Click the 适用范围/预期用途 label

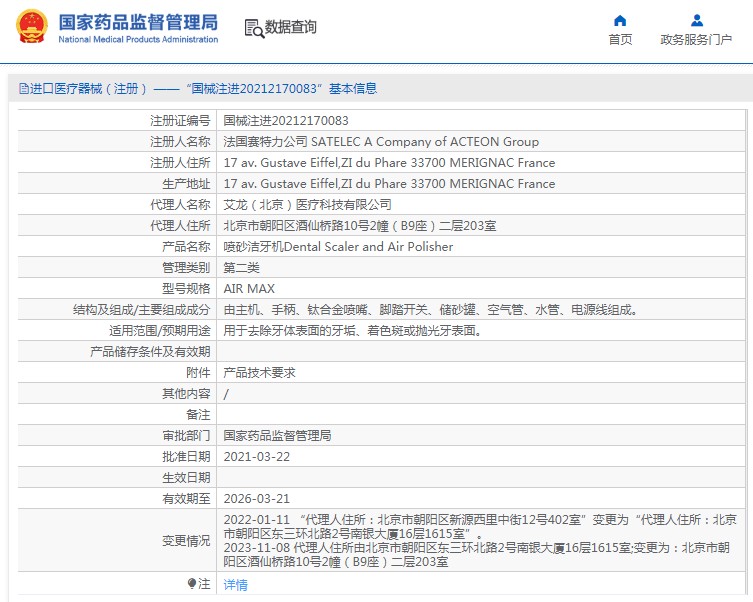point(159,330)
